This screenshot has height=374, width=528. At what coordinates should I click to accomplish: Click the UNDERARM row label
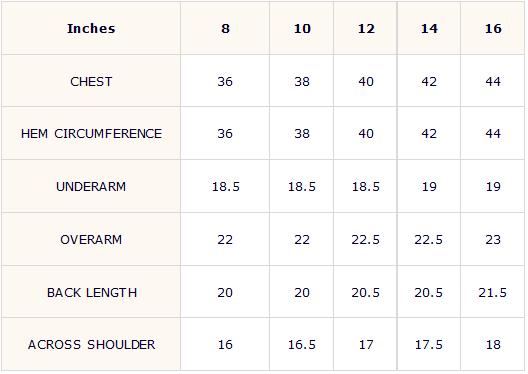pyautogui.click(x=91, y=186)
